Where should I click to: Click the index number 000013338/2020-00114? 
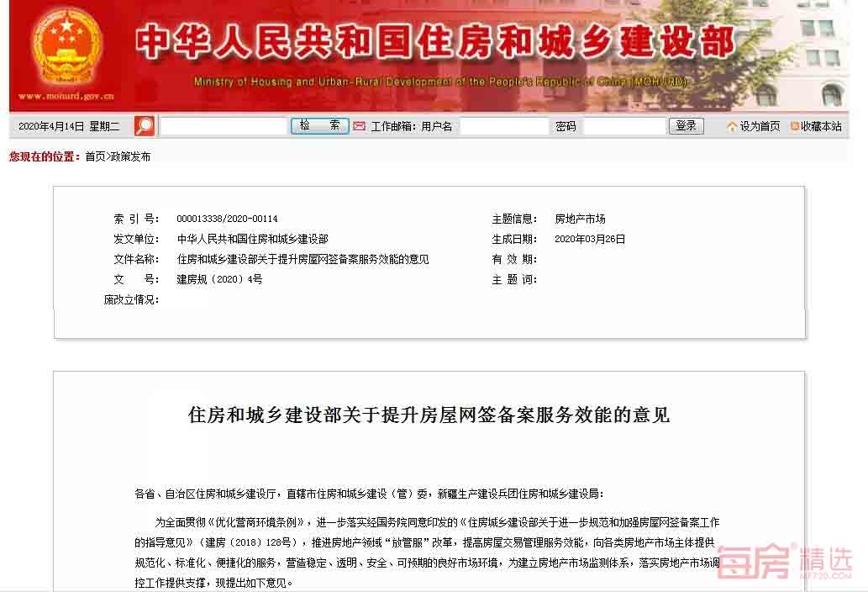[227, 219]
